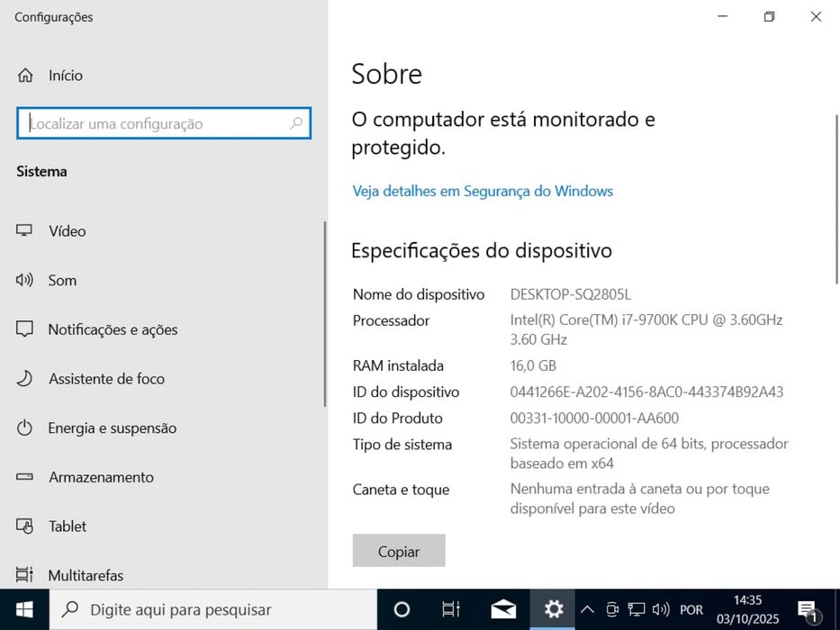Click device name DESKTOP-SQ2805L
The height and width of the screenshot is (630, 840).
(x=571, y=294)
